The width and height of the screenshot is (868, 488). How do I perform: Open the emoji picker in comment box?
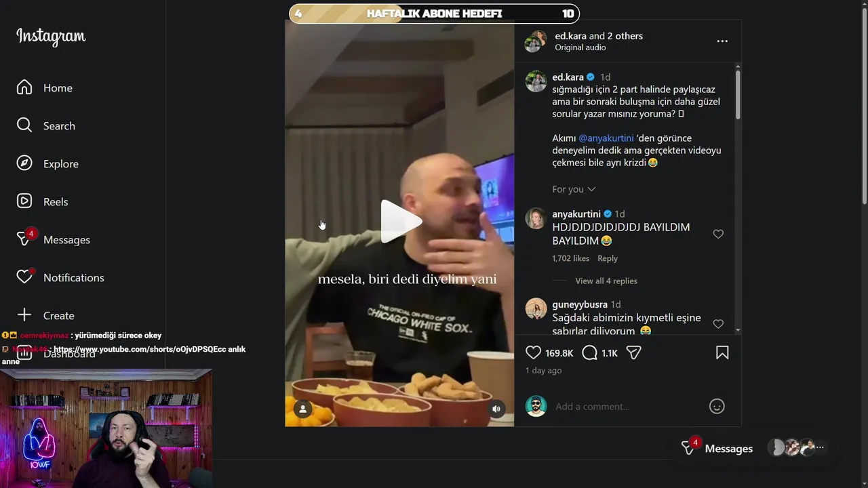[717, 406]
